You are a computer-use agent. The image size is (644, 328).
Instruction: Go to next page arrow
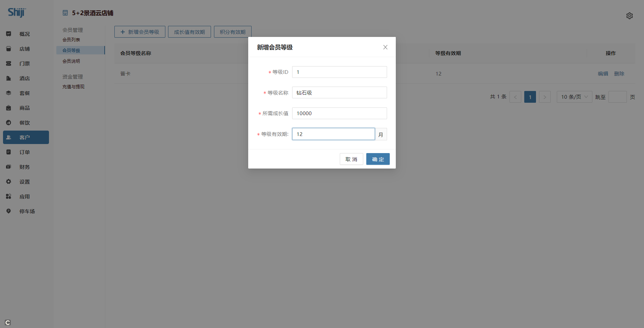pyautogui.click(x=545, y=97)
